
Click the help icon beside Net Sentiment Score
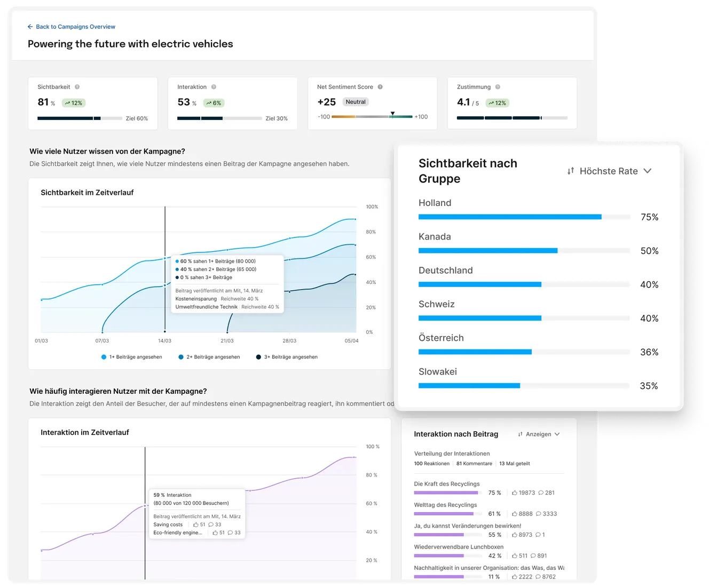pos(379,86)
